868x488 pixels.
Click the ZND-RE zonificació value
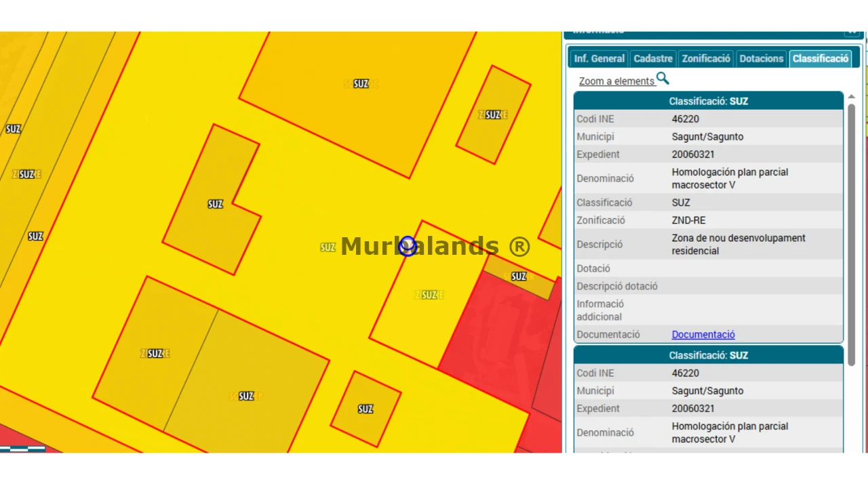coord(688,220)
